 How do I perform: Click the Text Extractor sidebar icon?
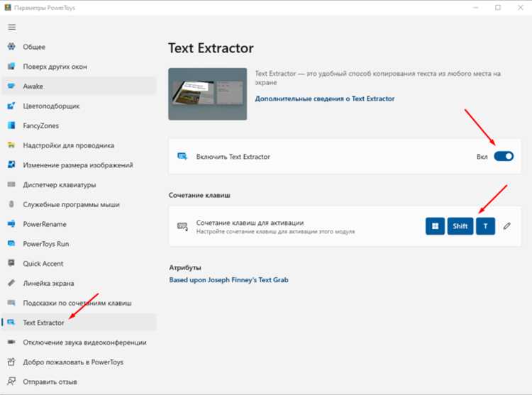(x=11, y=322)
